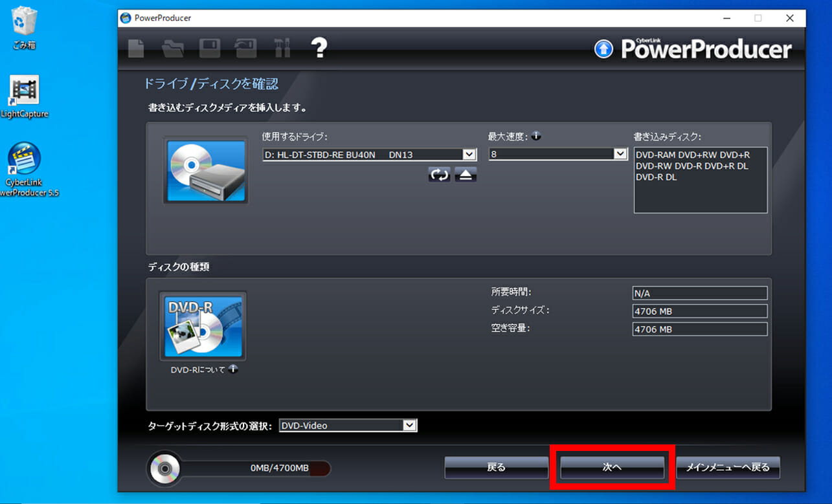Viewport: 832px width, 504px height.
Task: Eject the disc with the eject button
Action: (466, 175)
